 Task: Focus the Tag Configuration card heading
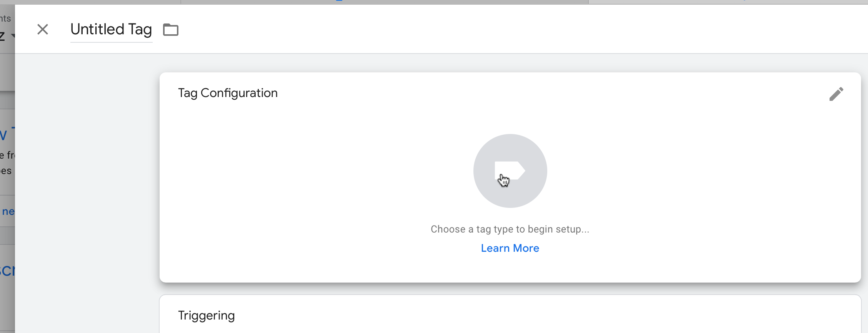click(x=228, y=93)
